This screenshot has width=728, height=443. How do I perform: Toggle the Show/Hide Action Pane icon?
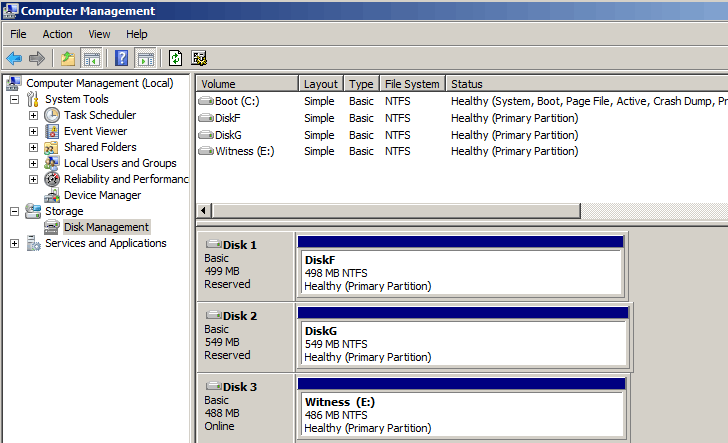tap(145, 59)
